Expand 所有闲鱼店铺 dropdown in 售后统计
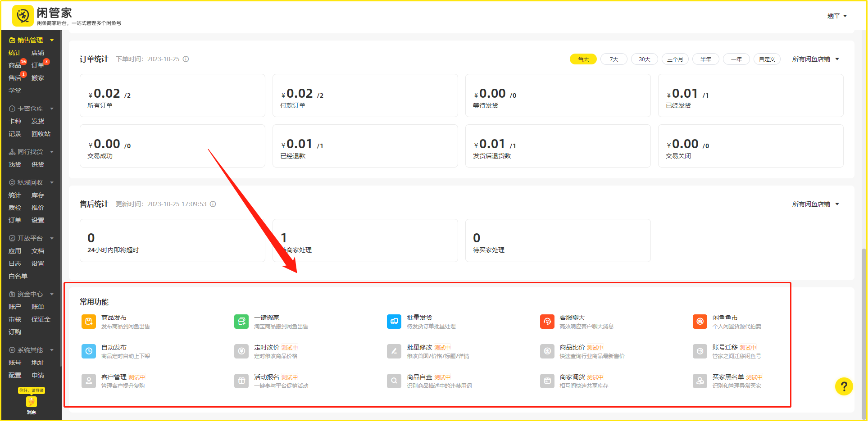Image resolution: width=868 pixels, height=422 pixels. coord(815,204)
